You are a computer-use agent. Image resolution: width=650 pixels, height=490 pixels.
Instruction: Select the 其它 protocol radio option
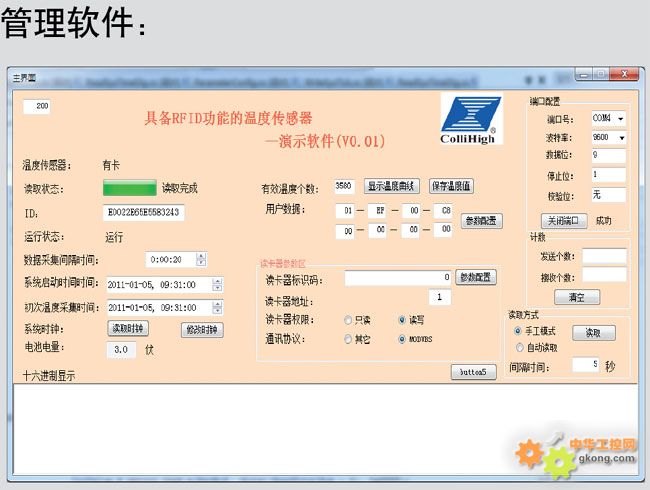[348, 340]
